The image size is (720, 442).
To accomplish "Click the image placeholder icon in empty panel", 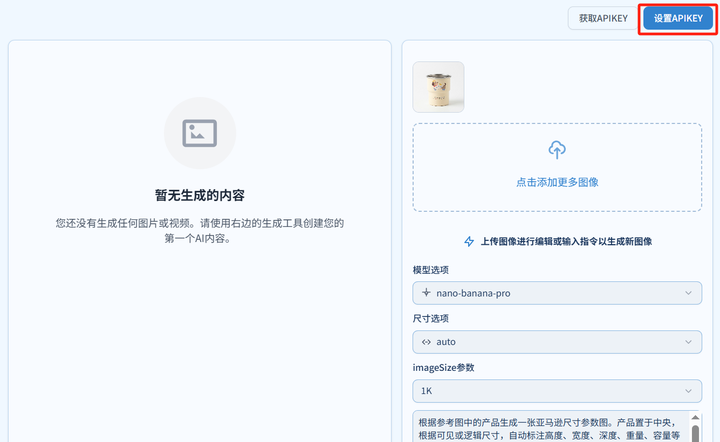I will pyautogui.click(x=199, y=132).
